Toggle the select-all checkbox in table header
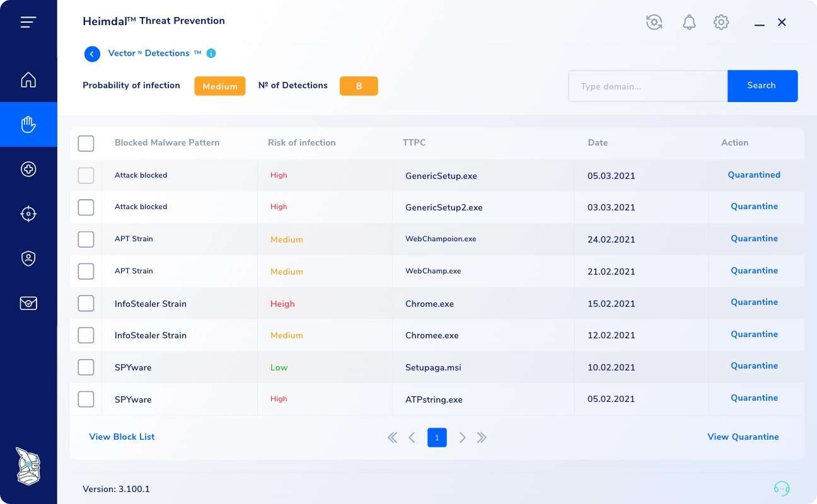The width and height of the screenshot is (817, 504). click(x=86, y=143)
